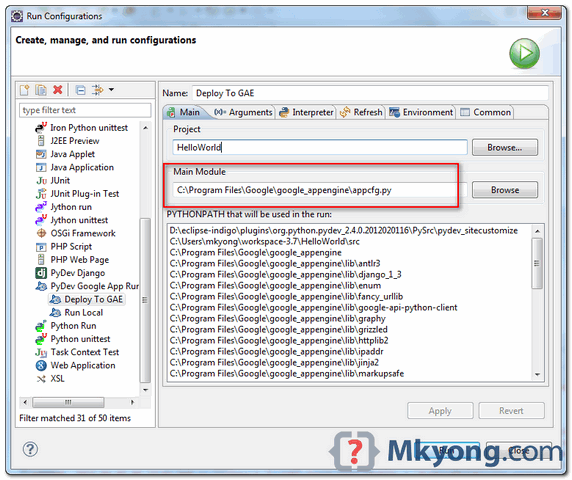Click Browse... button next to Project
The width and height of the screenshot is (572, 480).
point(505,147)
